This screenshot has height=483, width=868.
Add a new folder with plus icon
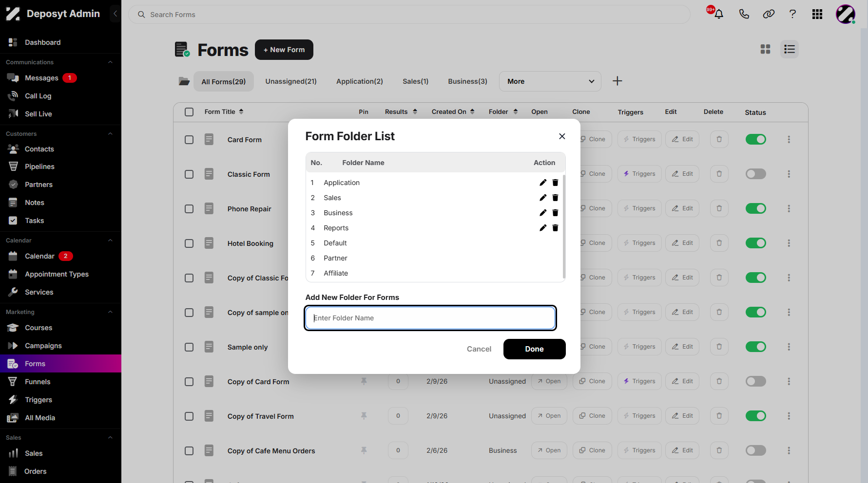pyautogui.click(x=617, y=81)
